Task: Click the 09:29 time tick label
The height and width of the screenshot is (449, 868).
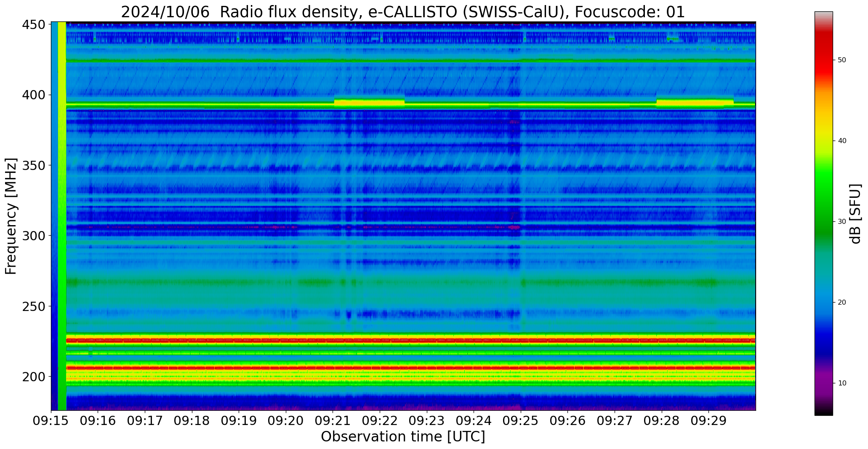Action: (x=708, y=421)
